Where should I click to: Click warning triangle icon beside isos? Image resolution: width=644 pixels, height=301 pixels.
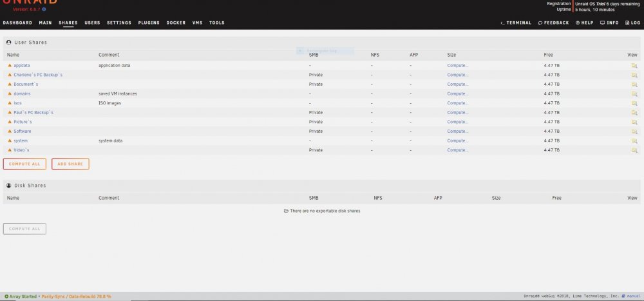pos(10,103)
